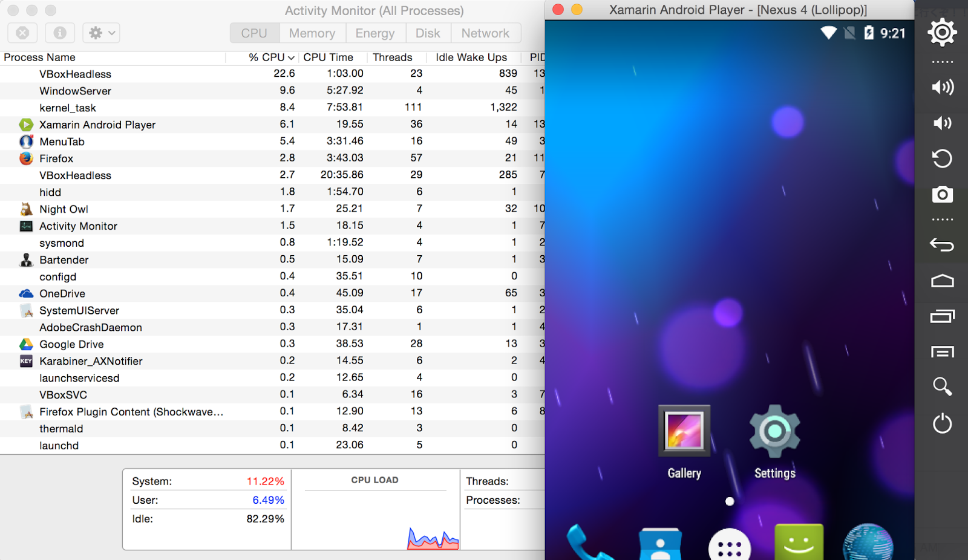Click the Karabiner_AXNotifier process icon
This screenshot has width=968, height=560.
[x=26, y=361]
